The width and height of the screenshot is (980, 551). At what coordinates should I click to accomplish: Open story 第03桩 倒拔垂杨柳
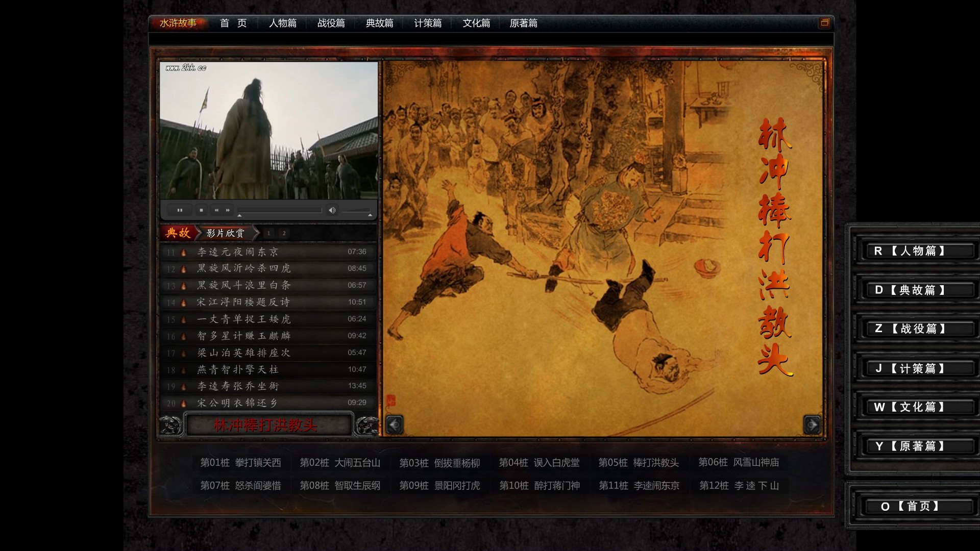[x=439, y=463]
